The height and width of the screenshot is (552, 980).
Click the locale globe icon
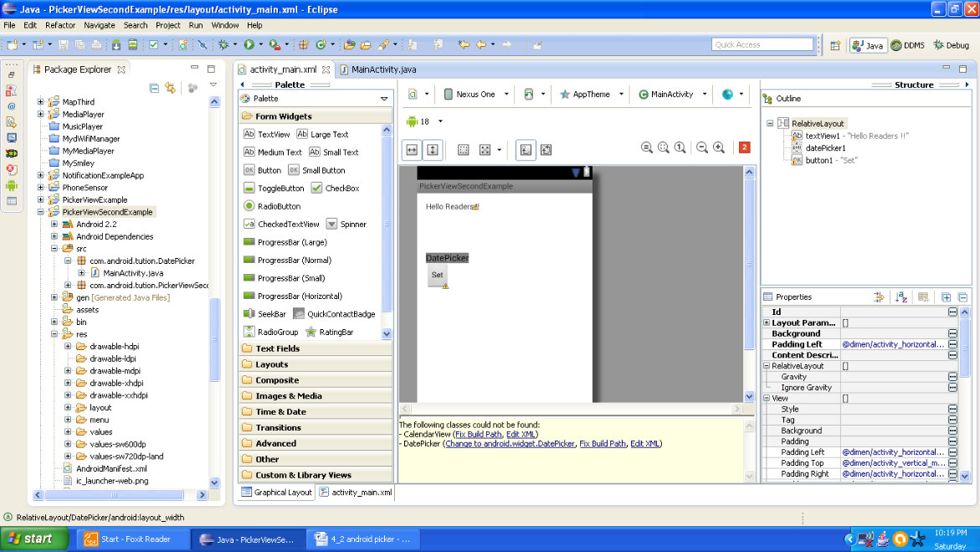(x=727, y=94)
